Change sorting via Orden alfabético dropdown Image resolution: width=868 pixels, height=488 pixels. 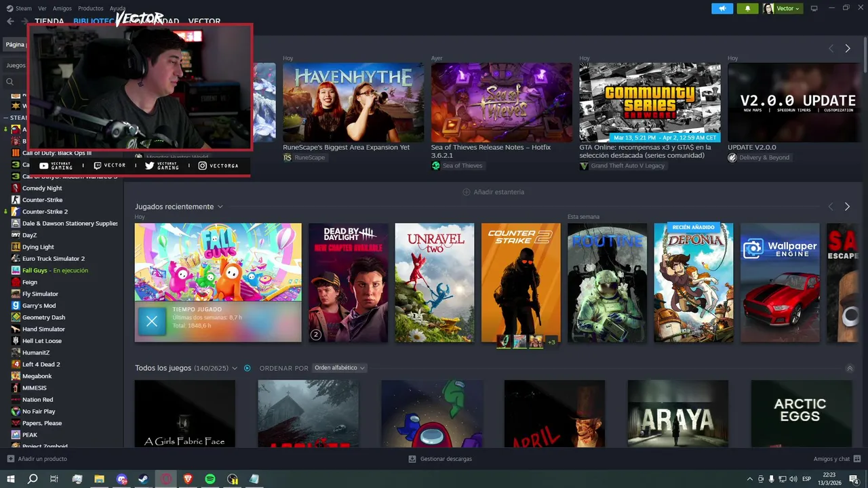340,368
